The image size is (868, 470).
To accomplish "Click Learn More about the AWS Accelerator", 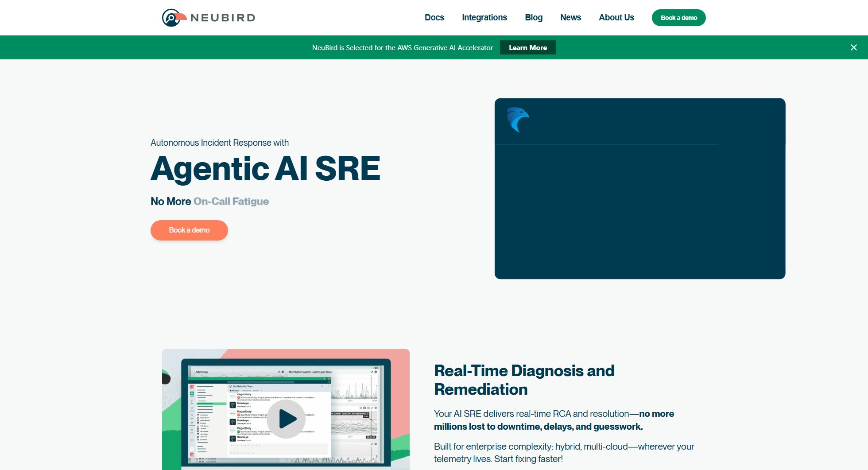I will (527, 47).
